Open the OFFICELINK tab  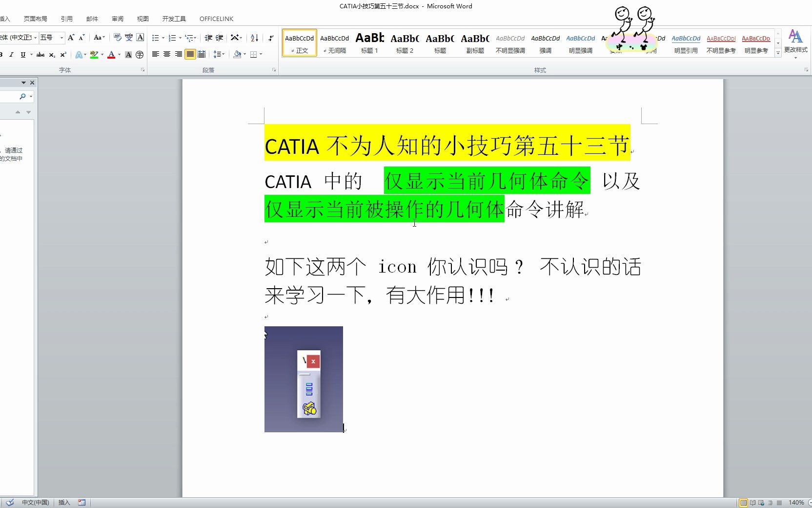216,19
